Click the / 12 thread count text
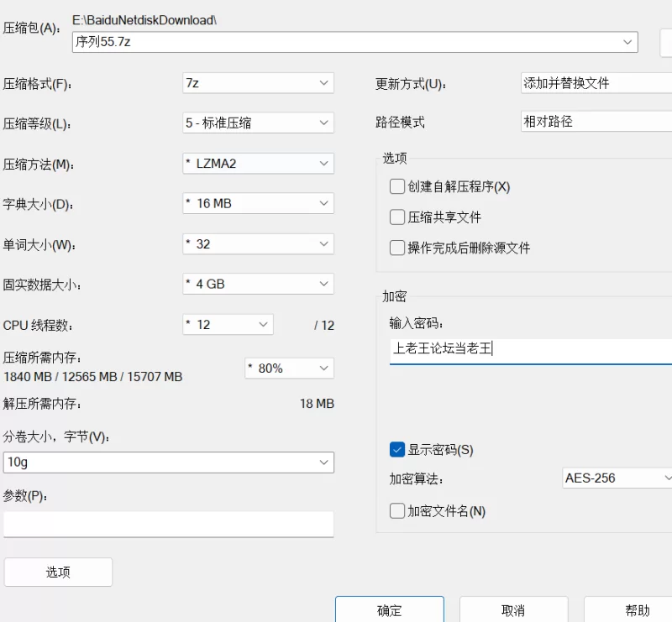Image resolution: width=672 pixels, height=622 pixels. point(324,326)
